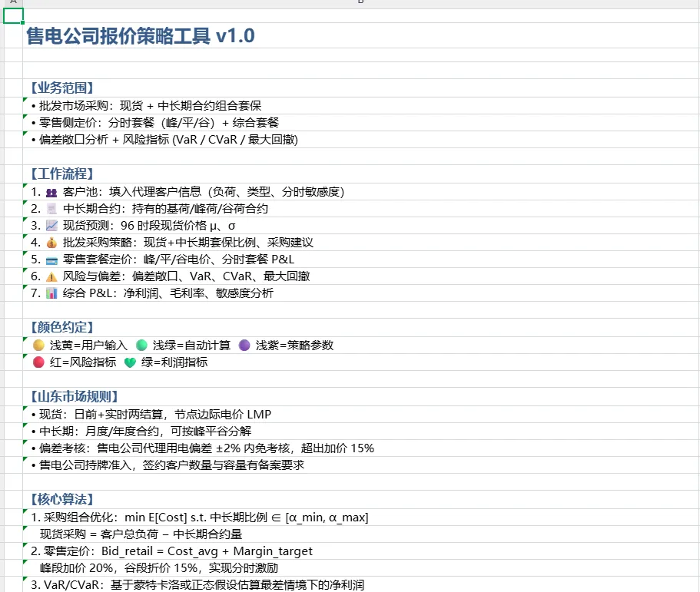700x592 pixels.
Task: Click the purple circle for 浅紫=策略参数
Action: click(x=244, y=346)
